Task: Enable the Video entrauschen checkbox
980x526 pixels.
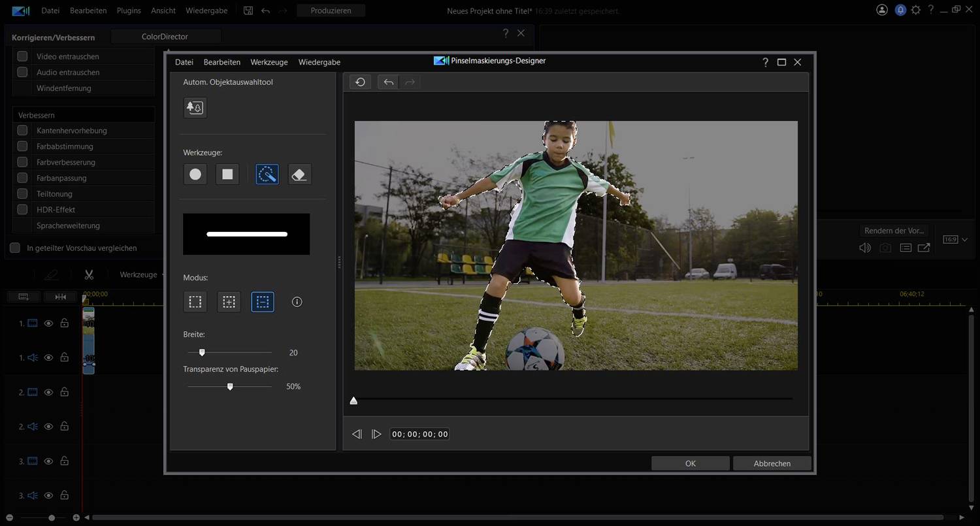Action: tap(23, 56)
